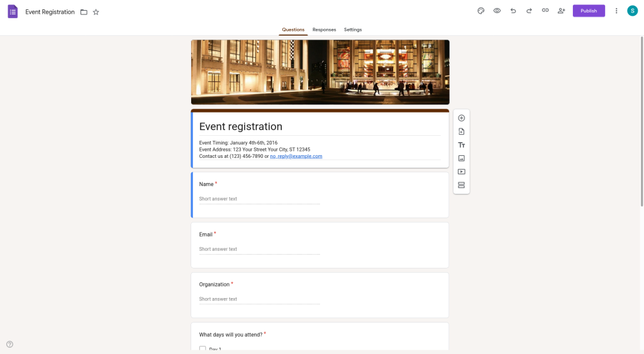Click the Add question icon

pos(461,118)
